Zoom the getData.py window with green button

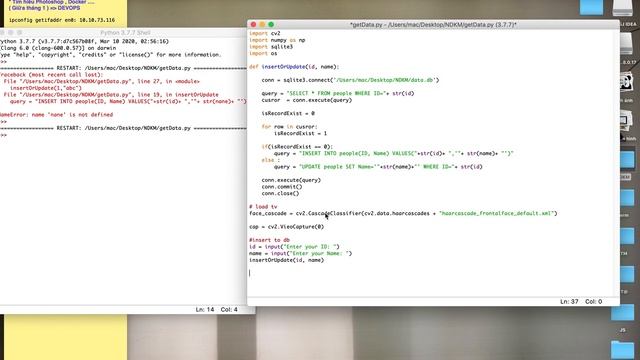click(x=271, y=24)
